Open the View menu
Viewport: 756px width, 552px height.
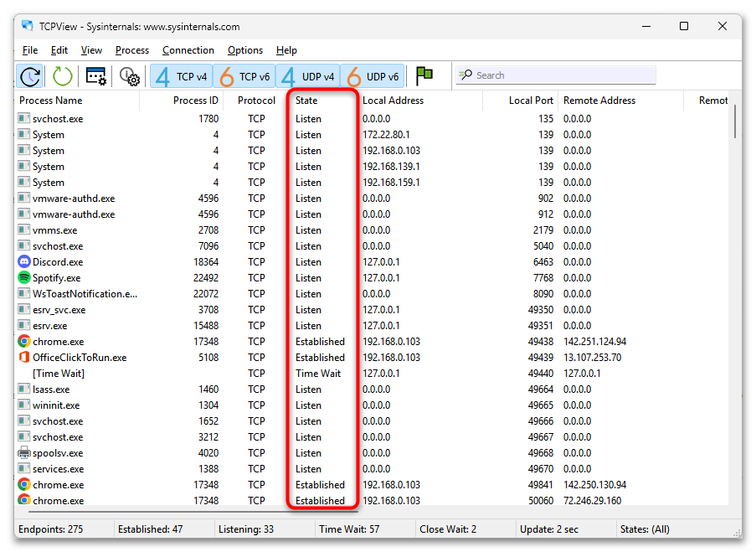point(91,50)
